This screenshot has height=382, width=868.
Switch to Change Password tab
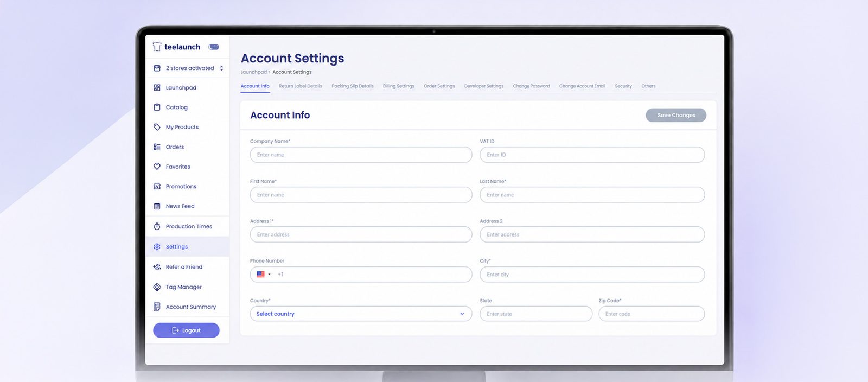(x=531, y=86)
